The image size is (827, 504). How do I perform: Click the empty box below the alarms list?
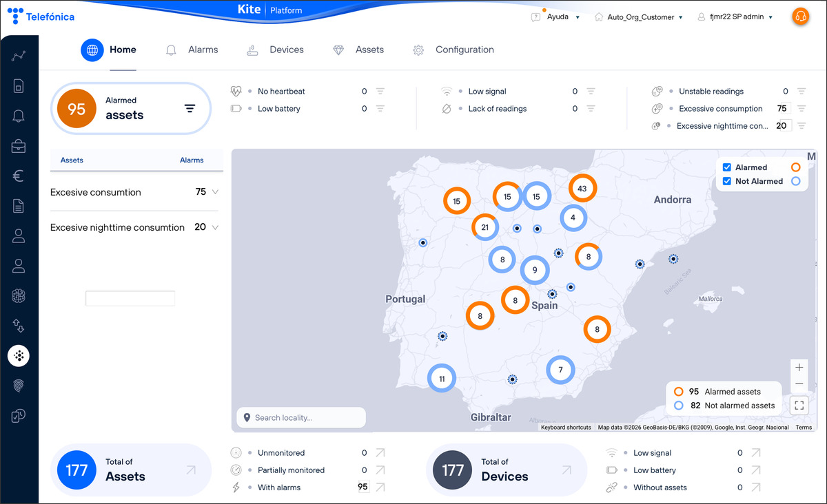click(130, 298)
